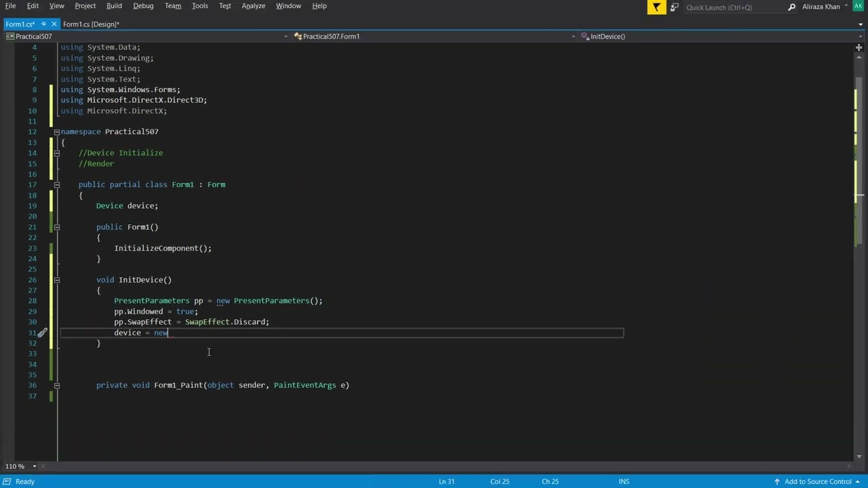Open the Team menu
Viewport: 868px width, 488px height.
173,6
